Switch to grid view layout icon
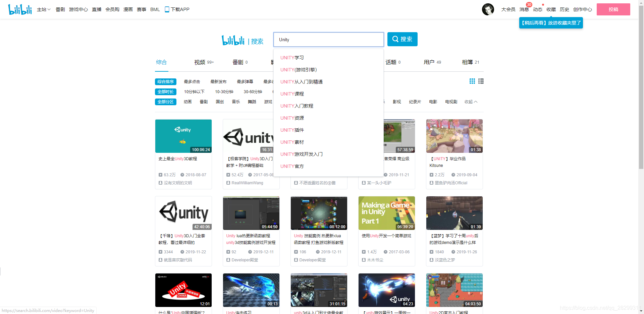Screen dimensions: 644x314 click(472, 81)
